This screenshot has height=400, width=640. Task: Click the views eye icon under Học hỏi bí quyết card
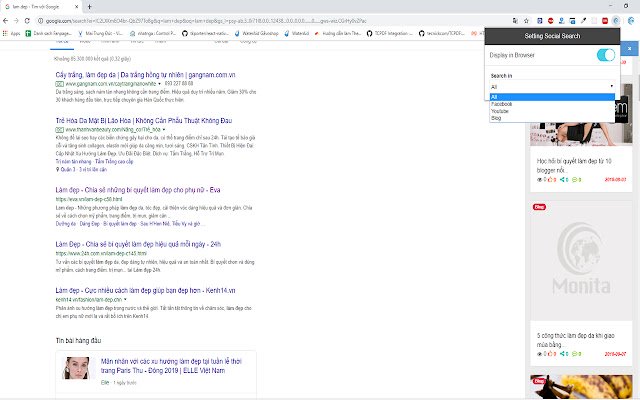tap(540, 180)
